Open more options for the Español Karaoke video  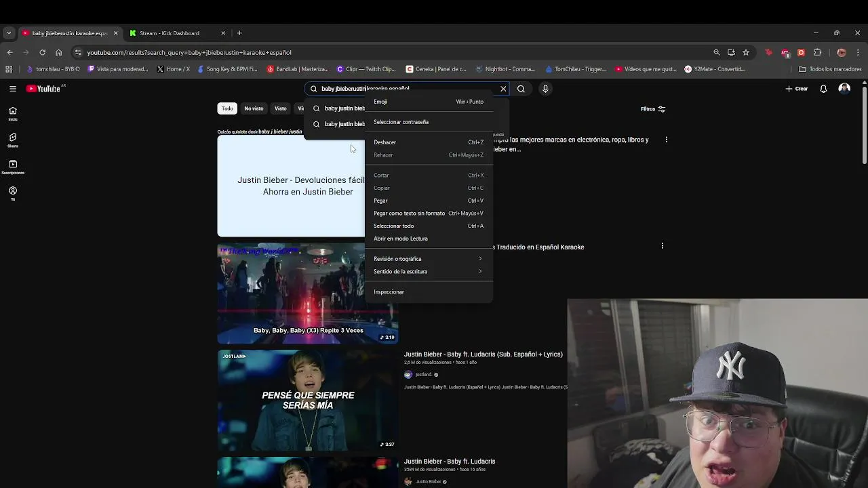coord(663,246)
